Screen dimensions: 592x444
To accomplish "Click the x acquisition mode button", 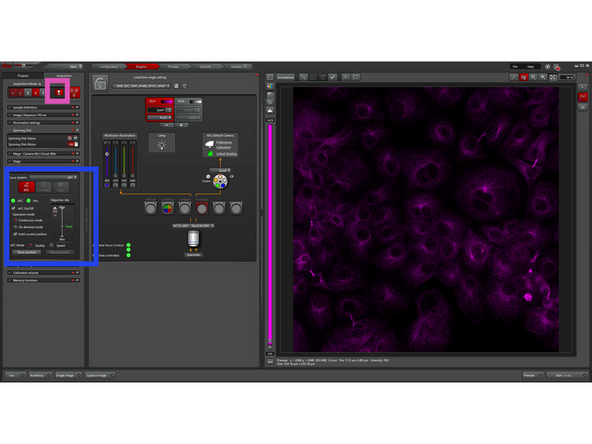I will coord(13,93).
